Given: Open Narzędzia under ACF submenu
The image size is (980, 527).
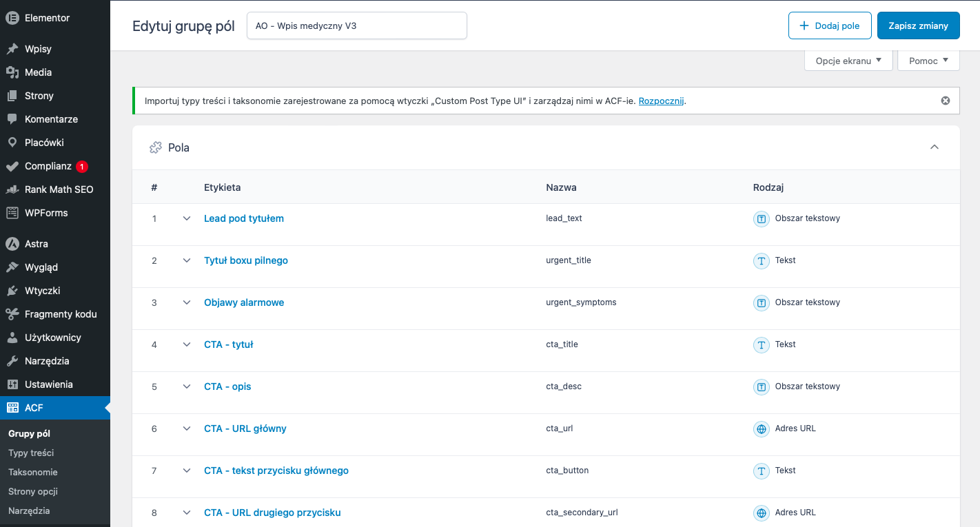Looking at the screenshot, I should [29, 510].
